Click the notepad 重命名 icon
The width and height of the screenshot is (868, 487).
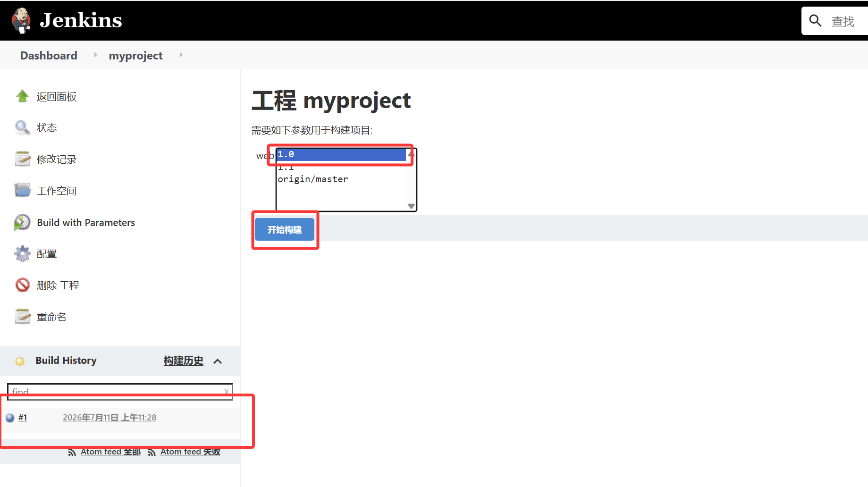click(x=22, y=317)
